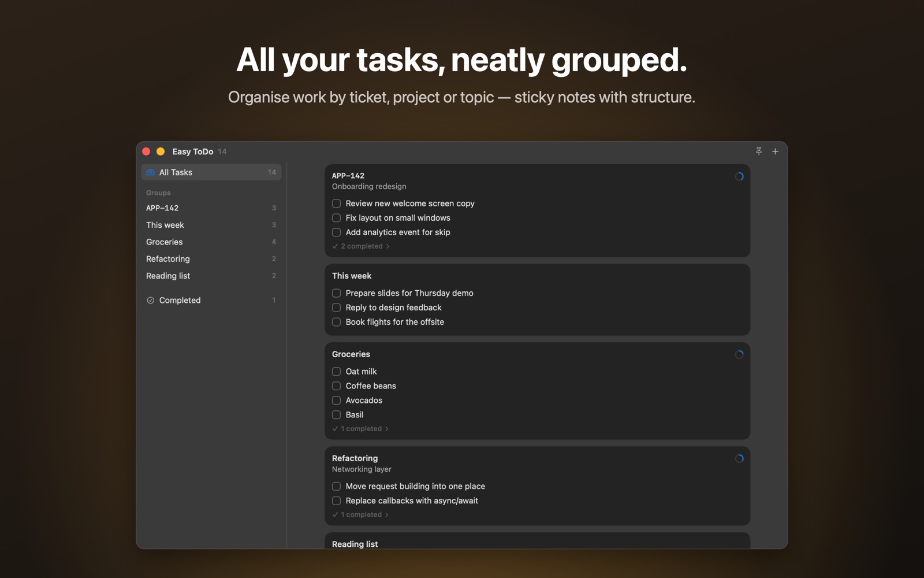Click count badge 14 next to All Tasks

[x=272, y=172]
